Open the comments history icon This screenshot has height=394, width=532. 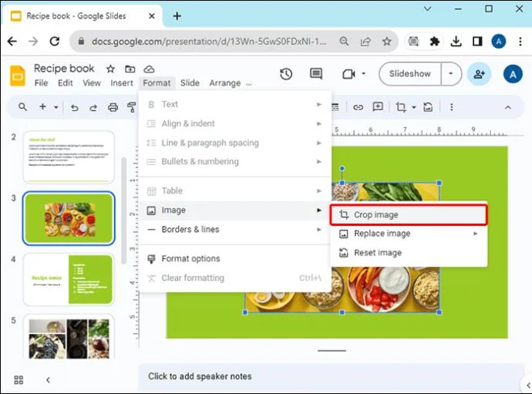coord(316,74)
